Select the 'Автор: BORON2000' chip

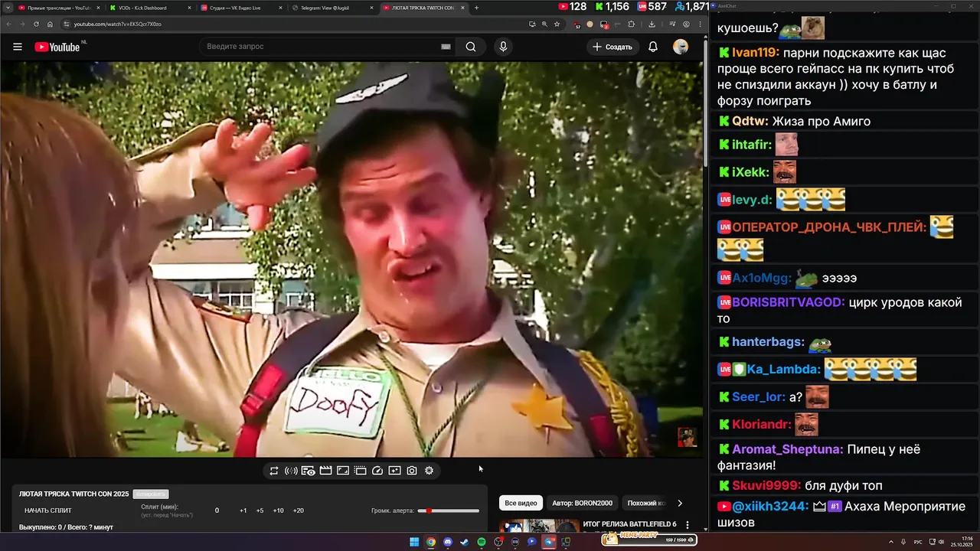pos(582,503)
